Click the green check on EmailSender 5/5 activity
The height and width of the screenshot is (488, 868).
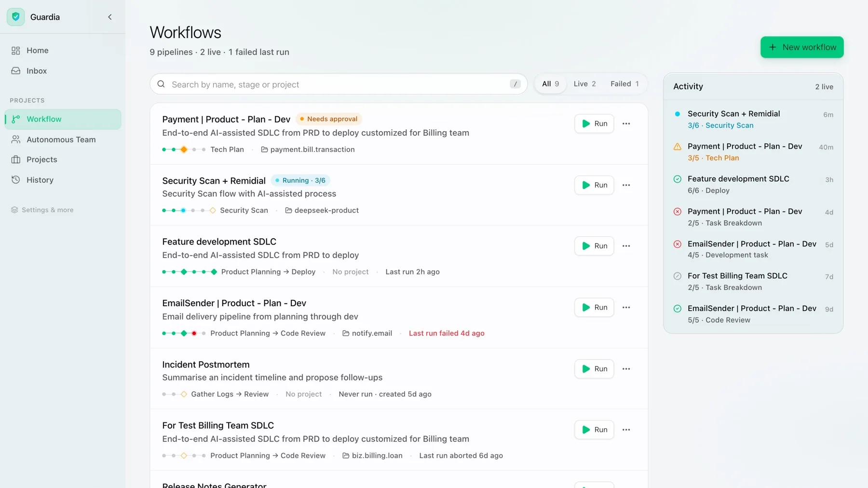tap(677, 309)
